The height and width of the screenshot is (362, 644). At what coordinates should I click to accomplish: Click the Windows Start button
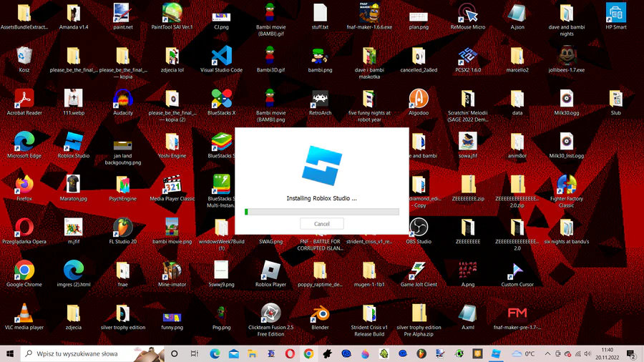point(10,353)
